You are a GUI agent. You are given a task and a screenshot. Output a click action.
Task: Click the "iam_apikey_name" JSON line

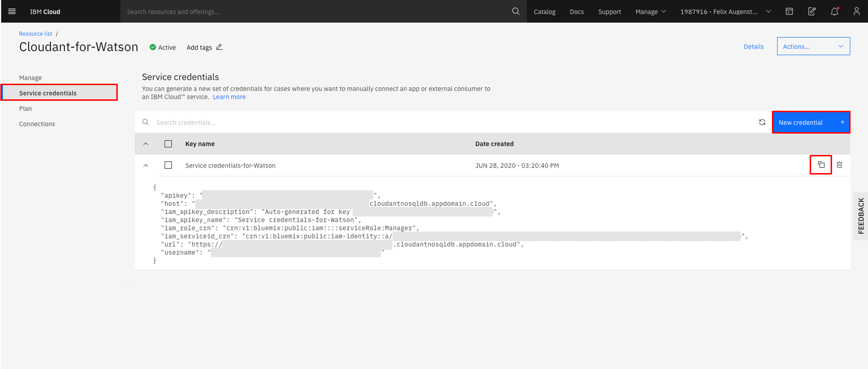261,220
